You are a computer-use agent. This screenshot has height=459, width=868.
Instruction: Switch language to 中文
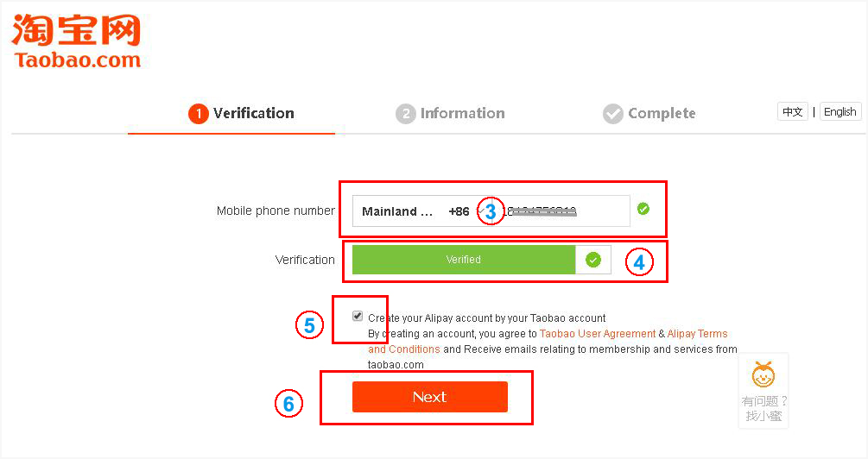click(792, 112)
